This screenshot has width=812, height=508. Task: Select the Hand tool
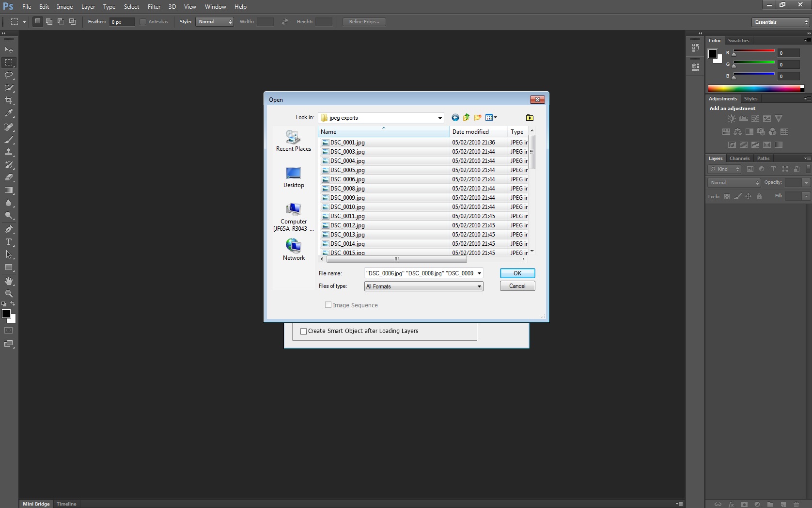tap(9, 281)
